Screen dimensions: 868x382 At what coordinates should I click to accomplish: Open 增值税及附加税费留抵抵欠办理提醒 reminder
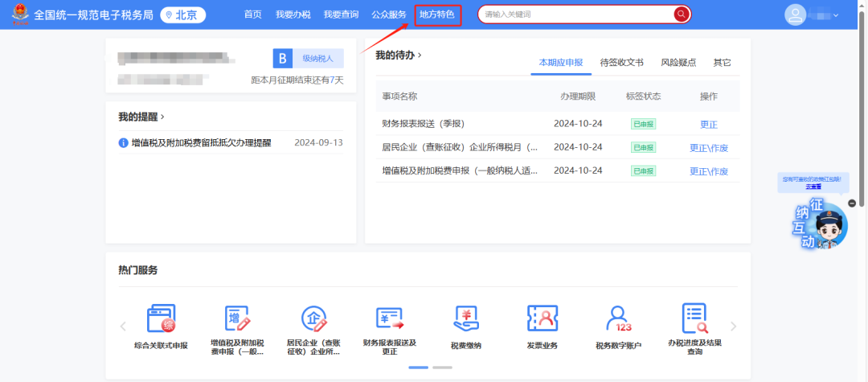click(201, 143)
